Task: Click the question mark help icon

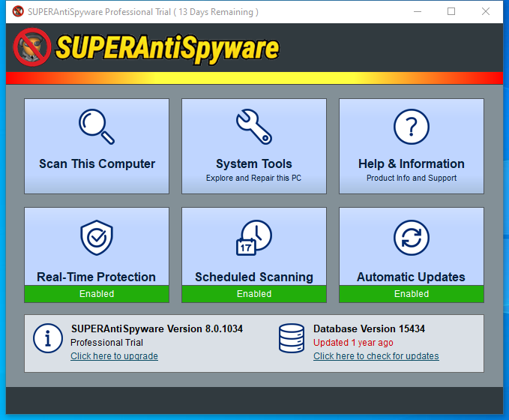Action: (x=412, y=126)
